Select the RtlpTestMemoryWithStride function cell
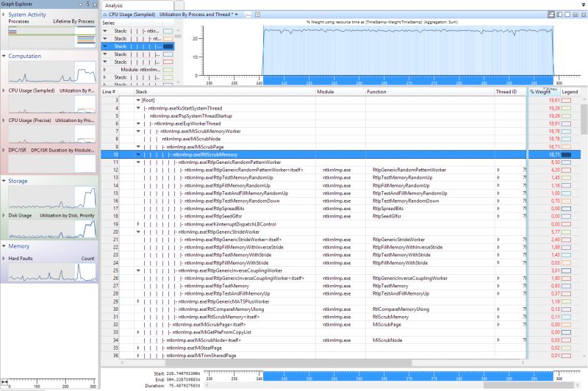The width and height of the screenshot is (588, 391). [x=401, y=255]
